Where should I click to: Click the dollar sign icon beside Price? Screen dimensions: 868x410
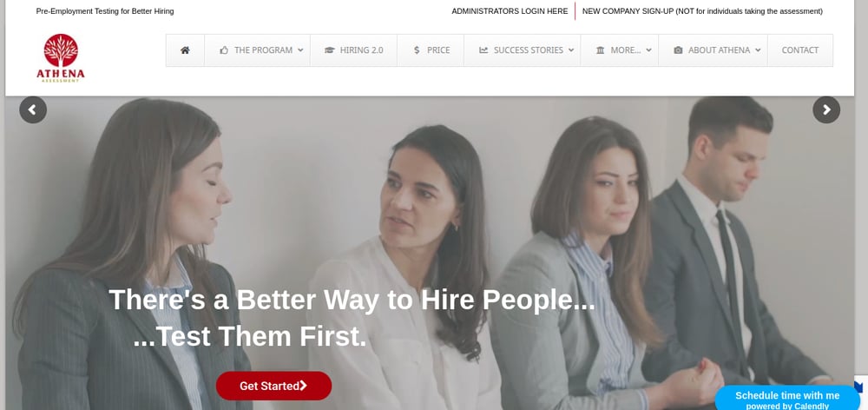click(x=417, y=50)
